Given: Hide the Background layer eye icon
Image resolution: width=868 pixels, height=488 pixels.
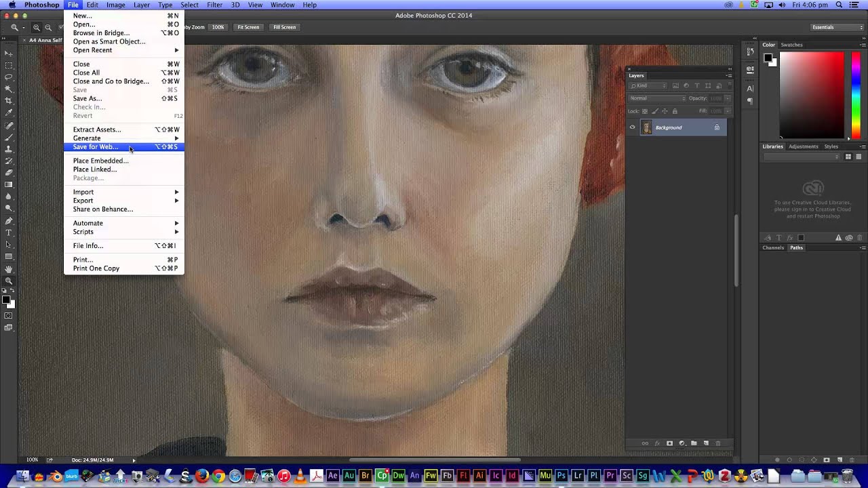Looking at the screenshot, I should pos(633,127).
